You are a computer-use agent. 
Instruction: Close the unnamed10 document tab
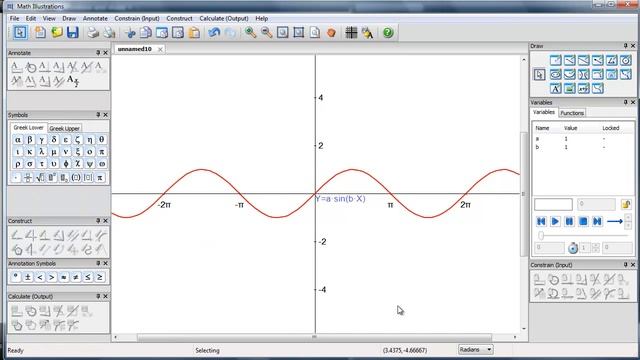(x=160, y=49)
